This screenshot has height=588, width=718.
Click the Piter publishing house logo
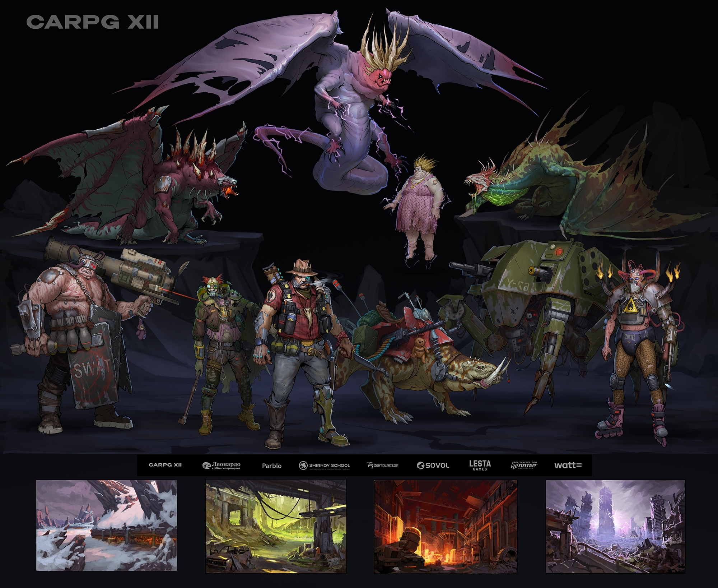tap(524, 466)
